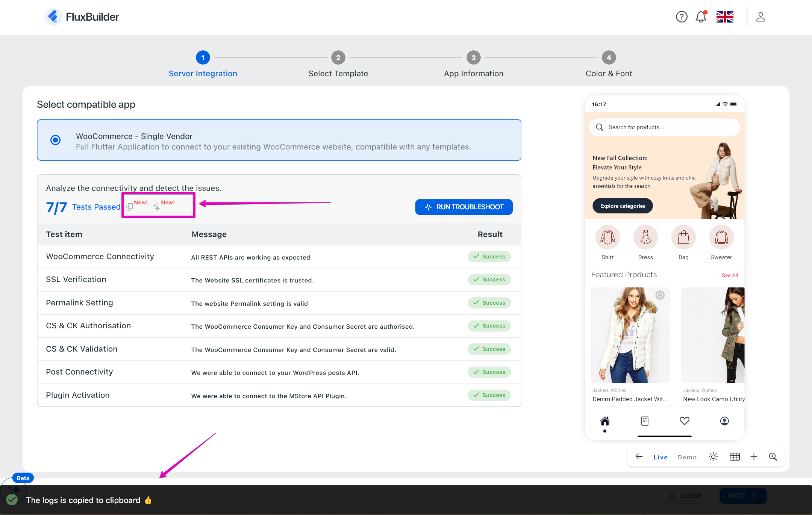The image size is (812, 515).
Task: Open the user account icon
Action: 760,17
